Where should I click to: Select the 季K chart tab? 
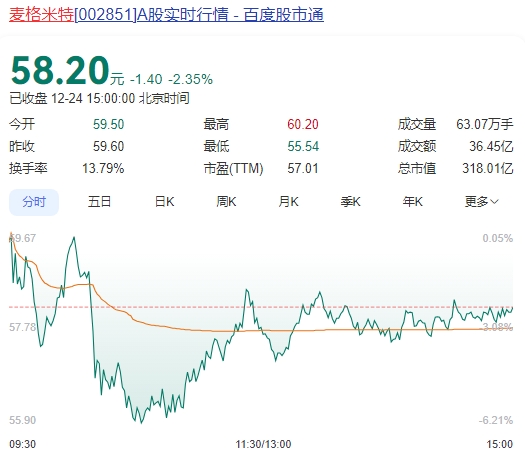(x=351, y=202)
